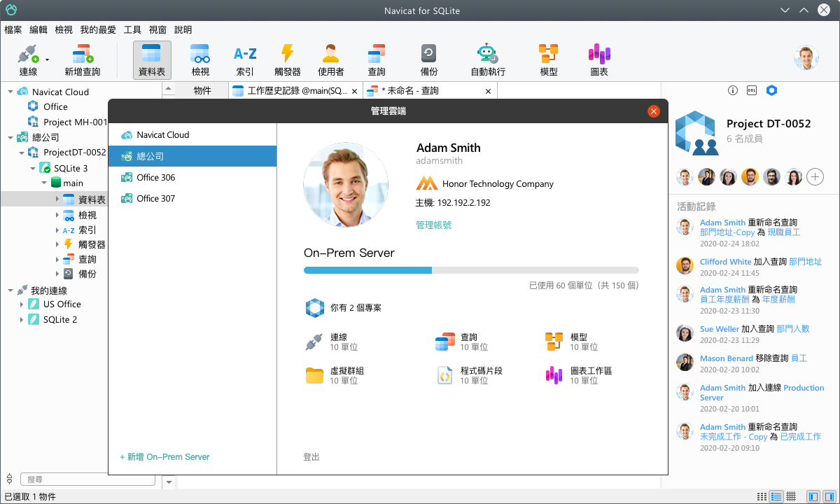The image size is (840, 504).
Task: Click the 索引 A-Z index toolbar icon
Action: click(245, 59)
